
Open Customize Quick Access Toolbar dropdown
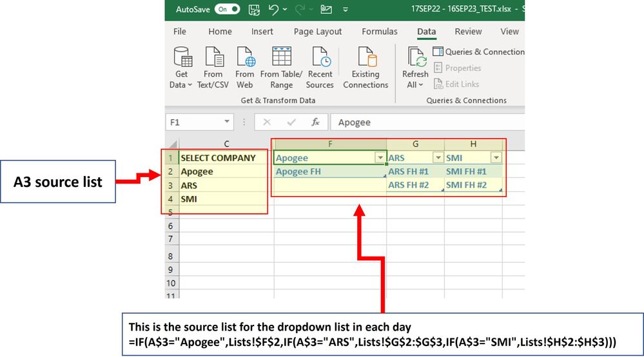[346, 9]
